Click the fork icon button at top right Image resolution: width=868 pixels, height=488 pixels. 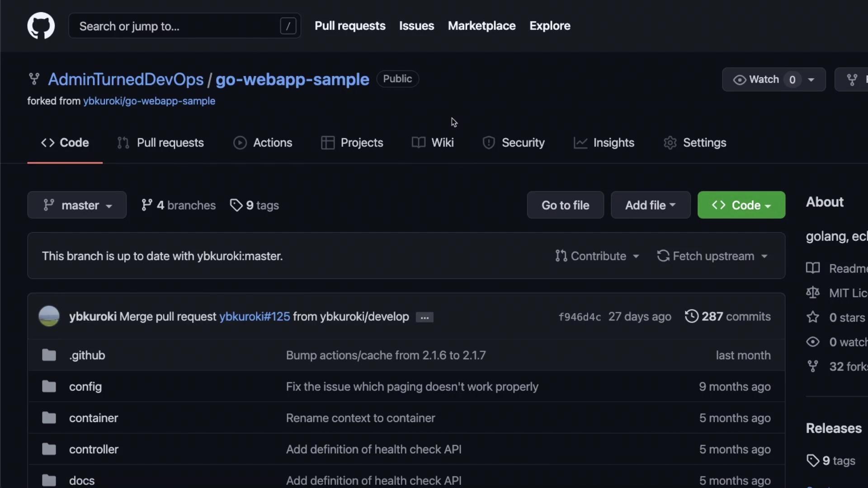click(852, 80)
